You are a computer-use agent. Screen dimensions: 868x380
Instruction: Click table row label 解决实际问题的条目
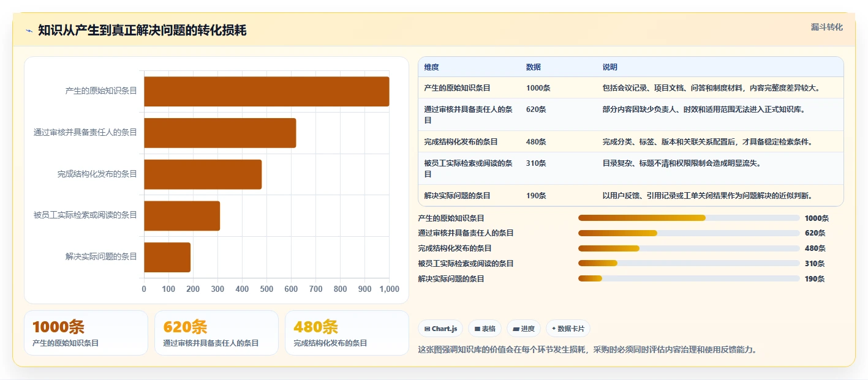coord(457,196)
